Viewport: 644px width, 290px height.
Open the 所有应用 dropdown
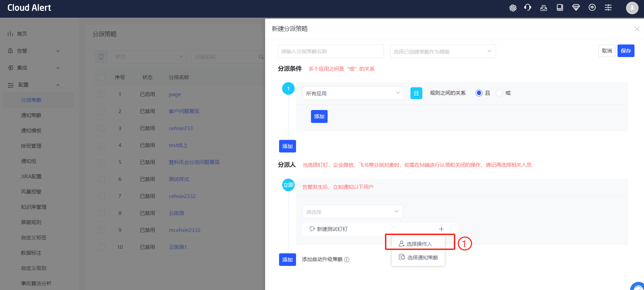[353, 93]
